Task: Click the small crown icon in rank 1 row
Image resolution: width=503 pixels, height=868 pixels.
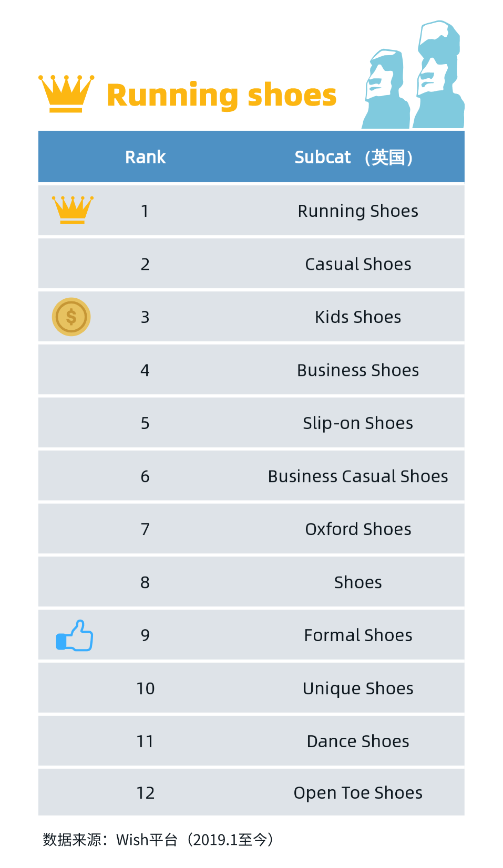Action: pyautogui.click(x=73, y=210)
